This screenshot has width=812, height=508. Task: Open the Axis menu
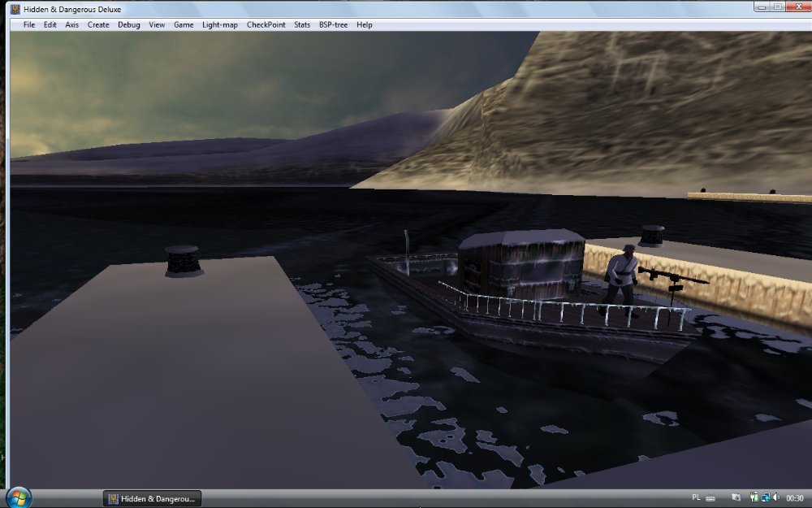tap(72, 25)
